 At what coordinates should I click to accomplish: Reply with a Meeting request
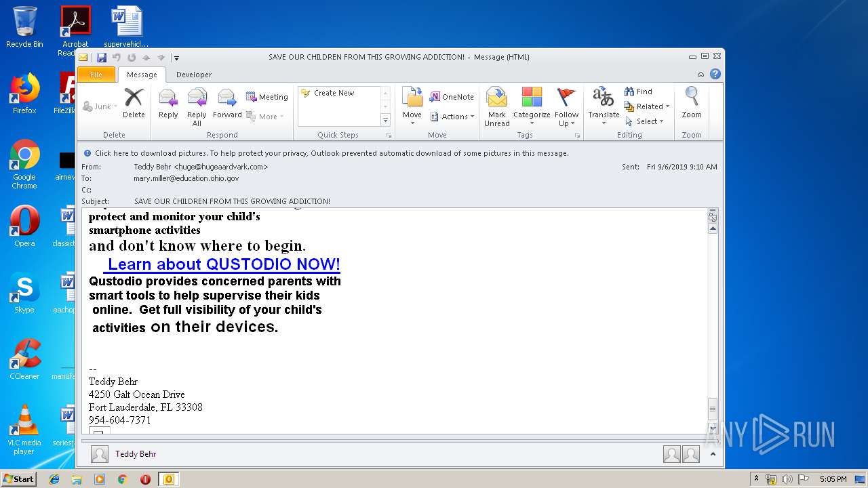click(x=267, y=97)
